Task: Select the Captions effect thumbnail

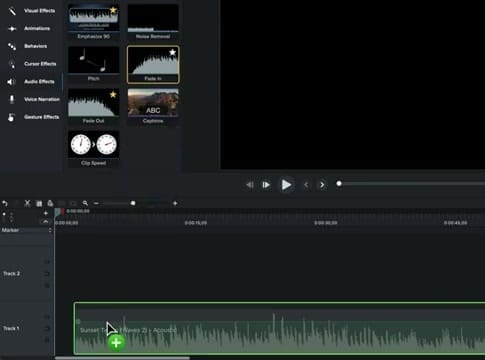Action: click(x=153, y=106)
